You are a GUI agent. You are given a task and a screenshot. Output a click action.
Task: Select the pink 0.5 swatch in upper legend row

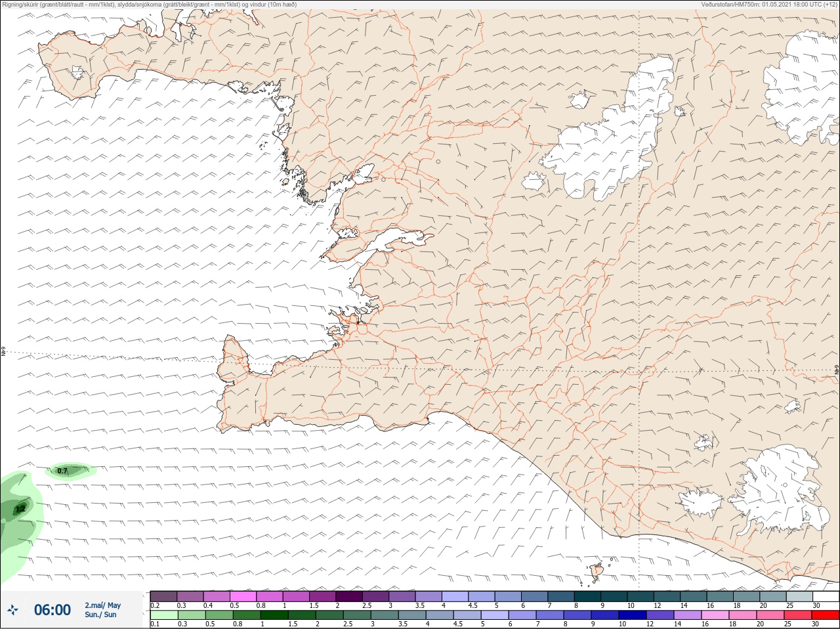coord(243,596)
